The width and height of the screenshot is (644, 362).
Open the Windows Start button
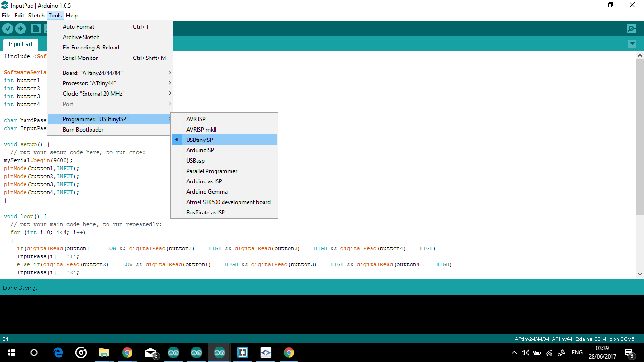click(11, 353)
